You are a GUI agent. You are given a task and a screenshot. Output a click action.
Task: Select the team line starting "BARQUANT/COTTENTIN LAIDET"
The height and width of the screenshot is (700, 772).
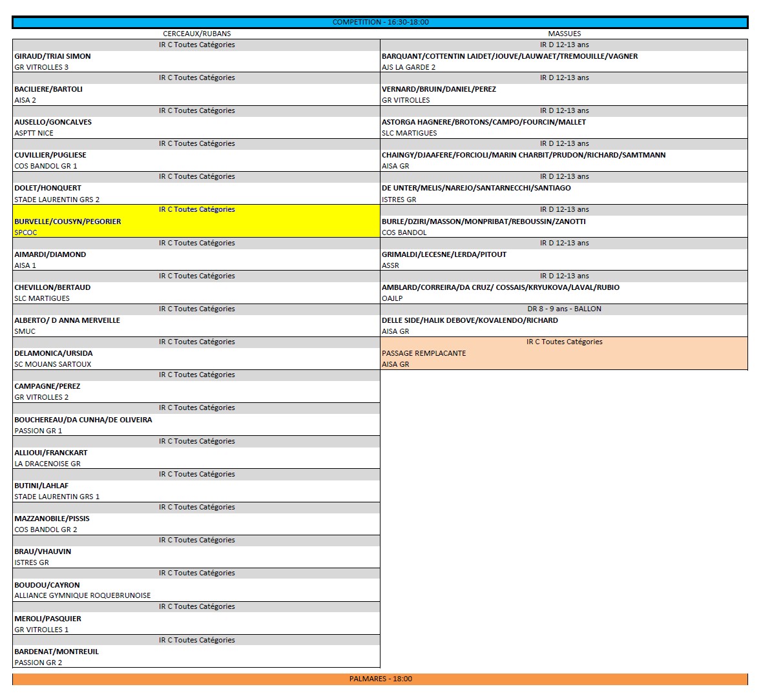coord(510,56)
